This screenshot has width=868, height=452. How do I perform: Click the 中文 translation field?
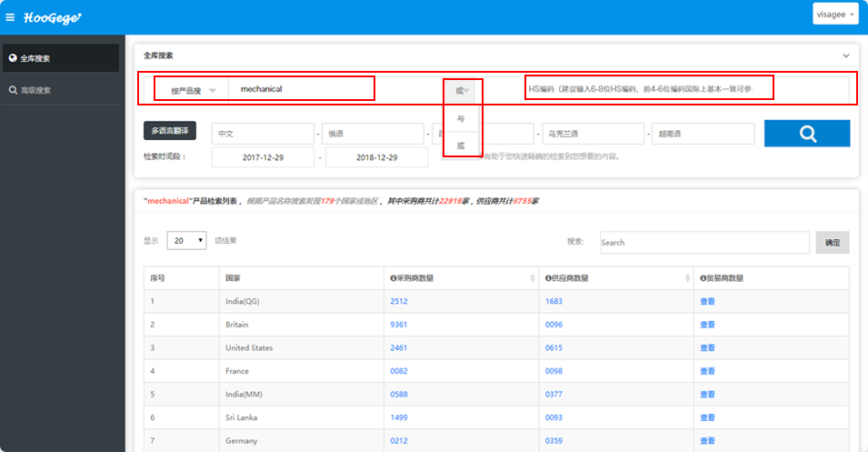[x=263, y=134]
